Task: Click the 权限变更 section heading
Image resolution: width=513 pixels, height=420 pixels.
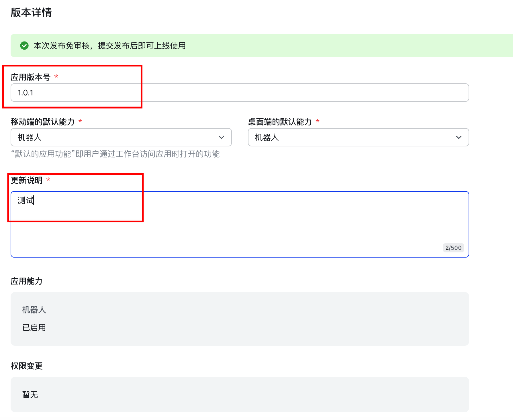Action: click(26, 366)
